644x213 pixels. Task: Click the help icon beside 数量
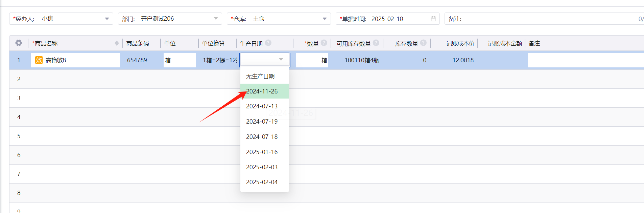324,43
